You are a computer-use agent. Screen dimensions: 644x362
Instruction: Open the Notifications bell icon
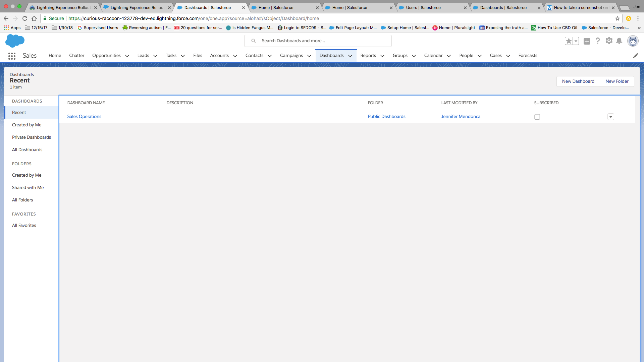tap(619, 41)
